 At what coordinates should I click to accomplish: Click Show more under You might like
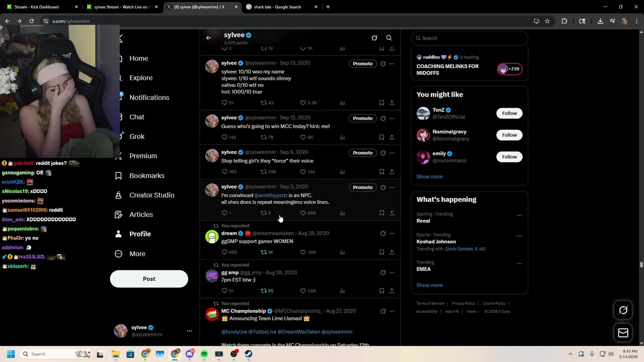point(429,176)
